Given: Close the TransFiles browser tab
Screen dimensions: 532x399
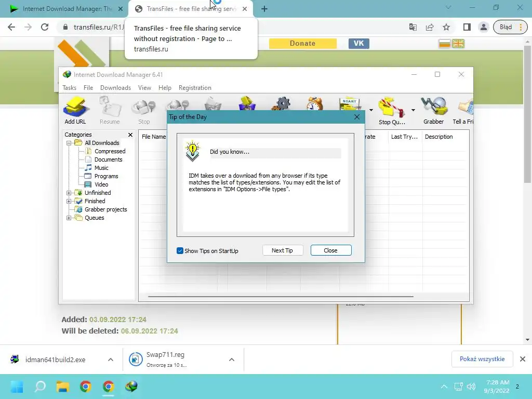Looking at the screenshot, I should coord(245,9).
